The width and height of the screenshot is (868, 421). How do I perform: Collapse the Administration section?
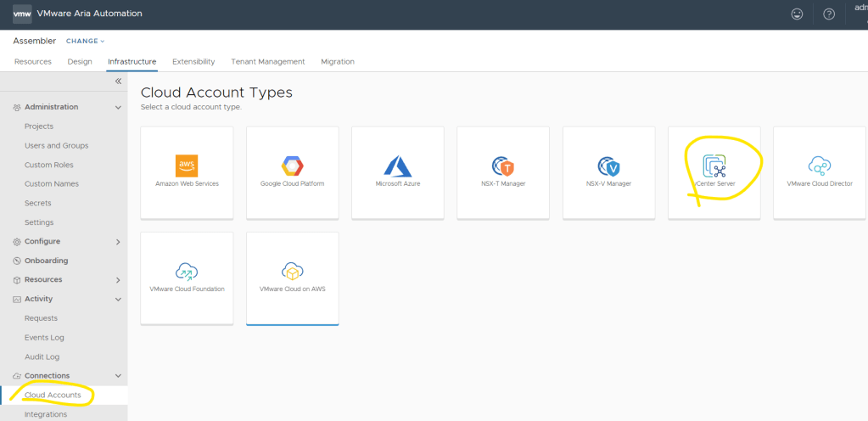coord(118,107)
